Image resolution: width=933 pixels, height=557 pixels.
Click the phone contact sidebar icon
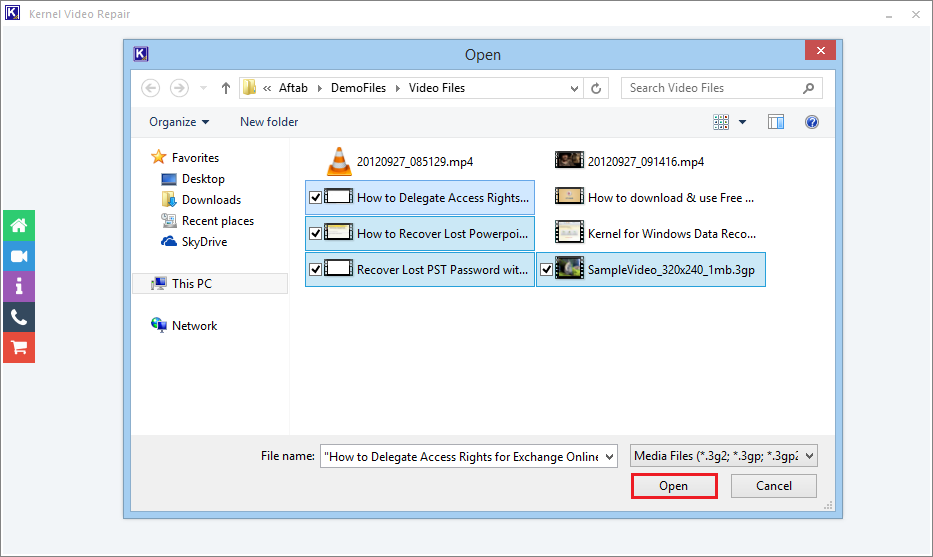point(19,317)
